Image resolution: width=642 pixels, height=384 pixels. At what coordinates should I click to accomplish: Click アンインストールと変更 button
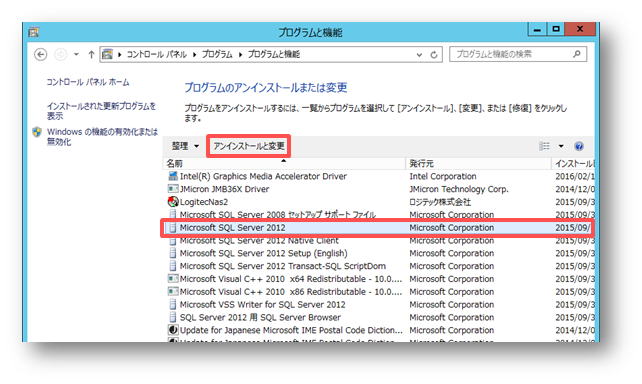(249, 146)
